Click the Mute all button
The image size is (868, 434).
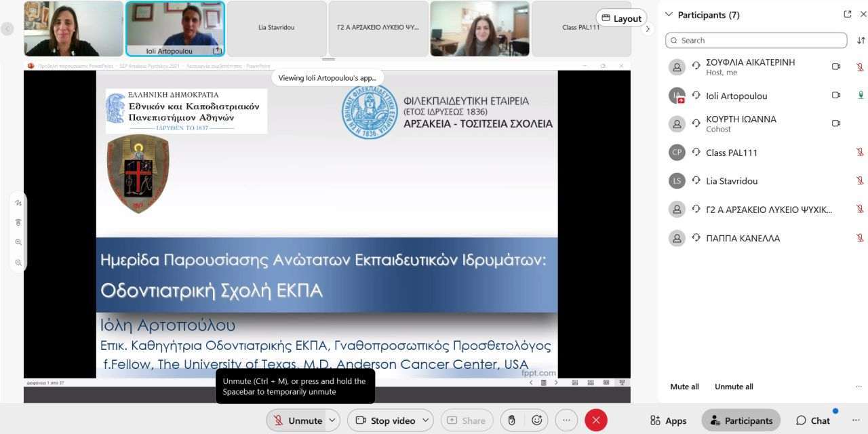click(x=684, y=387)
